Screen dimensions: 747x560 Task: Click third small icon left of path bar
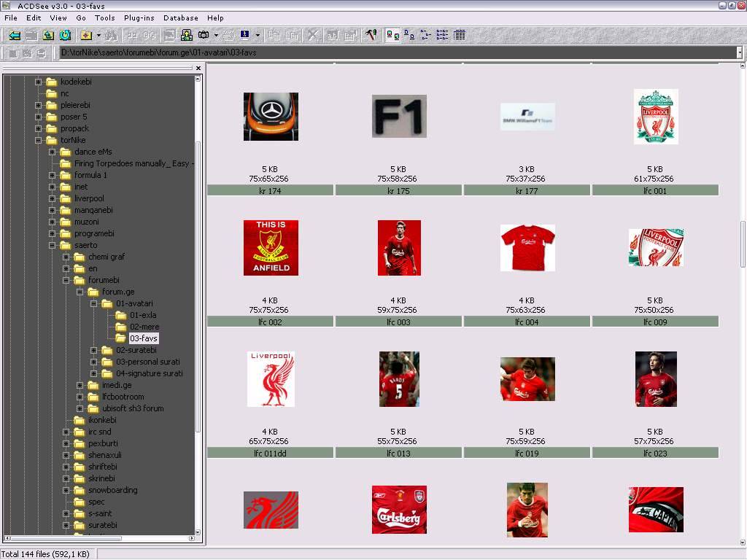pos(42,53)
